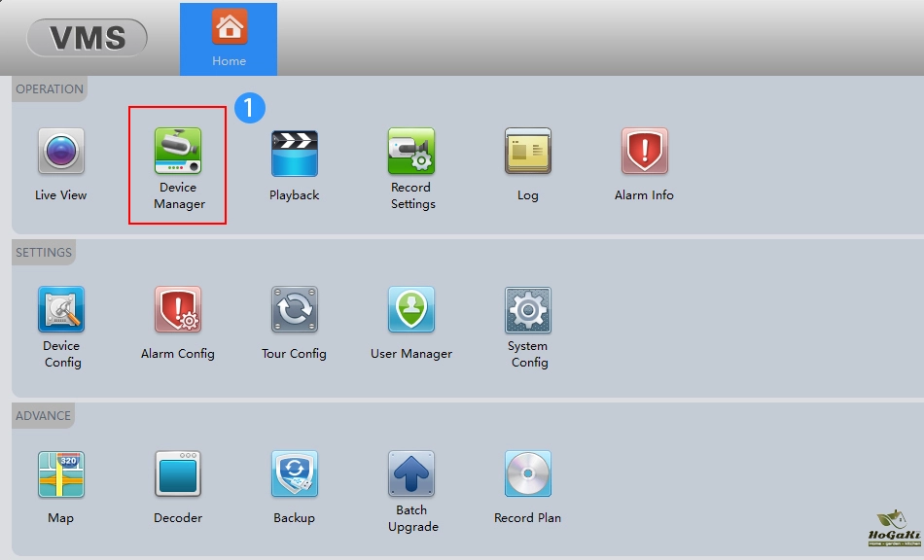924x560 pixels.
Task: Click the OPERATION section header
Action: 50,89
